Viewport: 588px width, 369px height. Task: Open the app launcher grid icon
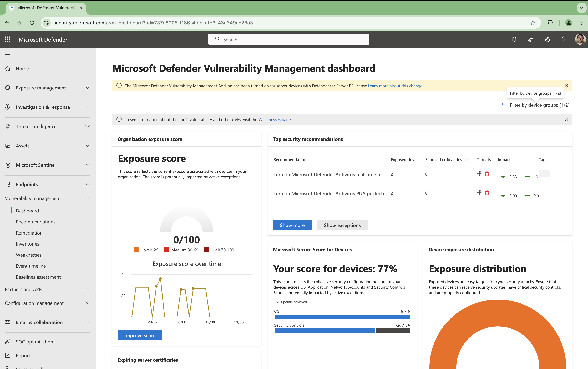[8, 39]
